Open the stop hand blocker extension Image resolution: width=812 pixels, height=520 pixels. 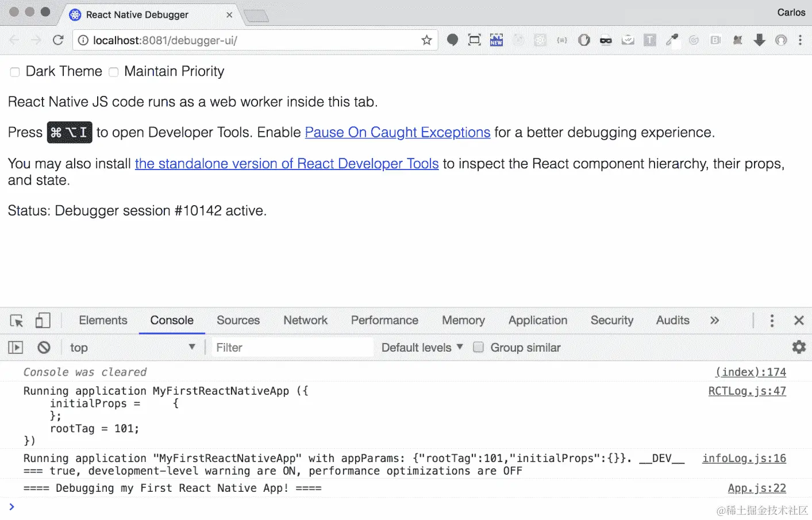pyautogui.click(x=584, y=40)
